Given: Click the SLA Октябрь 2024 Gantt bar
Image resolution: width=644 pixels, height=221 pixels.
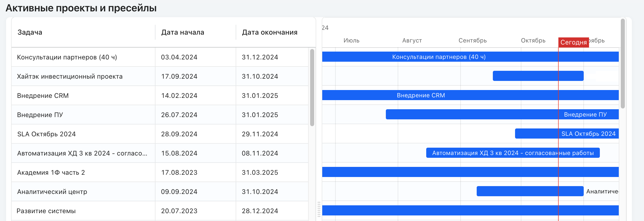Looking at the screenshot, I should (567, 134).
